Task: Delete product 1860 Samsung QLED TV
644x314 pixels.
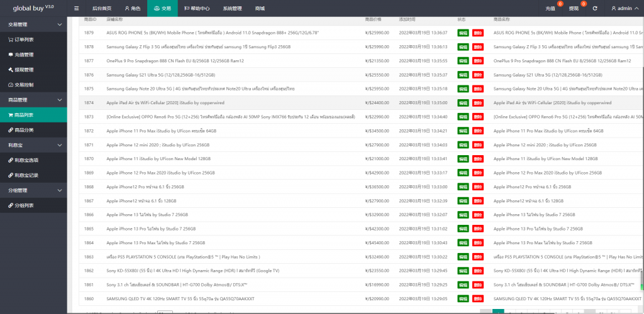Action: click(478, 298)
